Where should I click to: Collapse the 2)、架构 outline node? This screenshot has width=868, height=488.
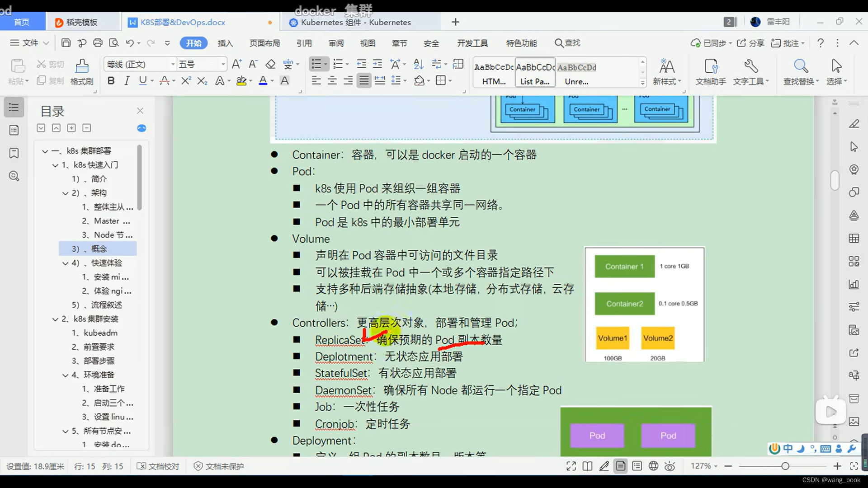pos(65,193)
